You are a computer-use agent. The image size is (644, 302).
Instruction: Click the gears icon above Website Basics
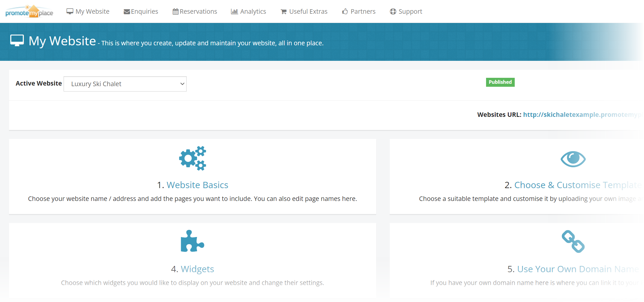(193, 158)
